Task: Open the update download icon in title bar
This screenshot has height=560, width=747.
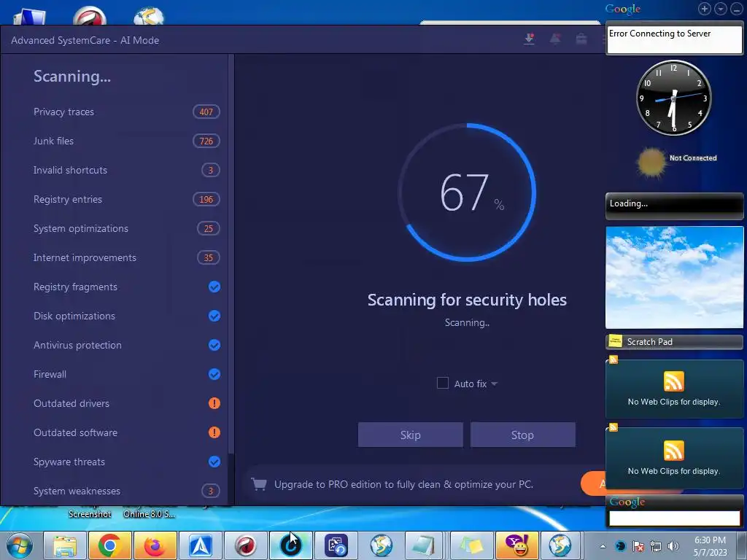Action: 530,39
